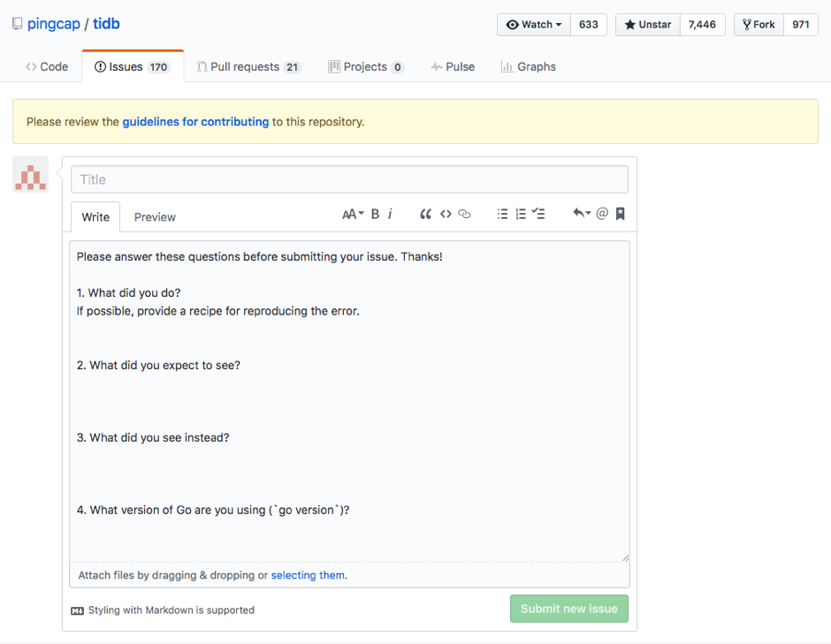
Task: Expand the AA header text size dropdown
Action: (x=353, y=214)
